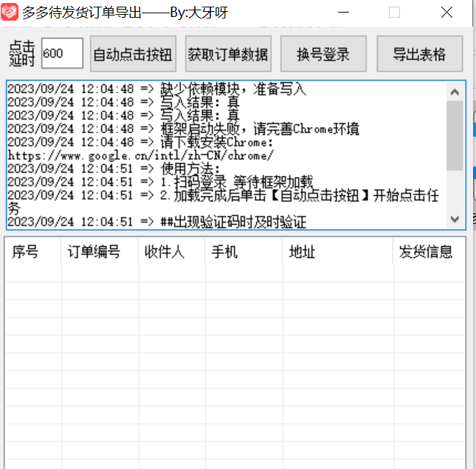Select the 发货信息 column header
This screenshot has width=476, height=469.
point(428,252)
